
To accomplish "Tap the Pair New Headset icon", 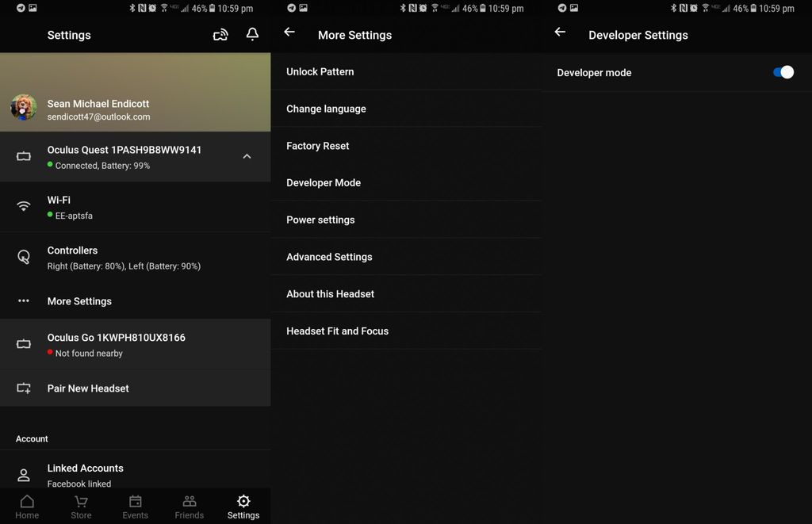I will tap(23, 388).
